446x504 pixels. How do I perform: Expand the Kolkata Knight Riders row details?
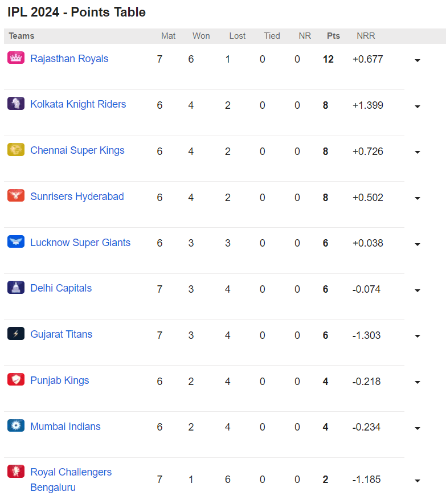point(417,106)
